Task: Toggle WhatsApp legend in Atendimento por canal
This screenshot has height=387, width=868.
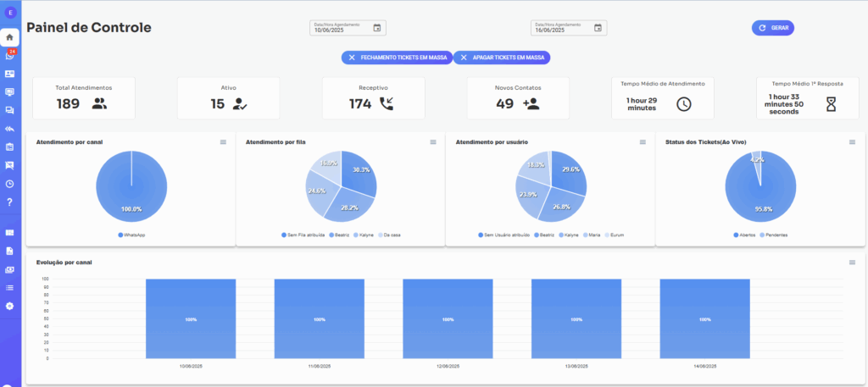Action: coord(131,235)
